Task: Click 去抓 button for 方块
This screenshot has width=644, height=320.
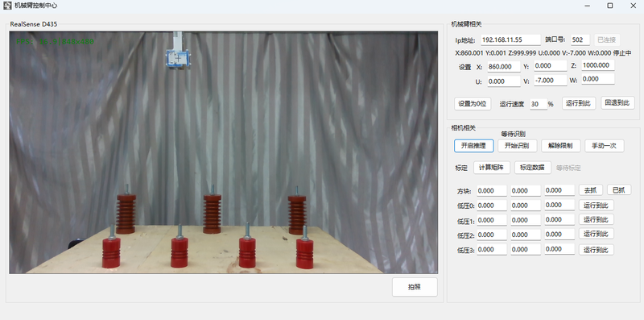Action: tap(591, 190)
